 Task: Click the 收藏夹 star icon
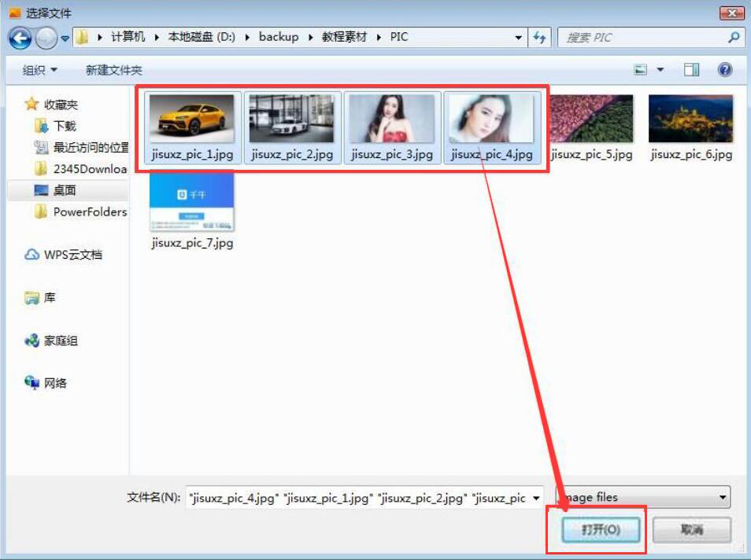pyautogui.click(x=31, y=104)
